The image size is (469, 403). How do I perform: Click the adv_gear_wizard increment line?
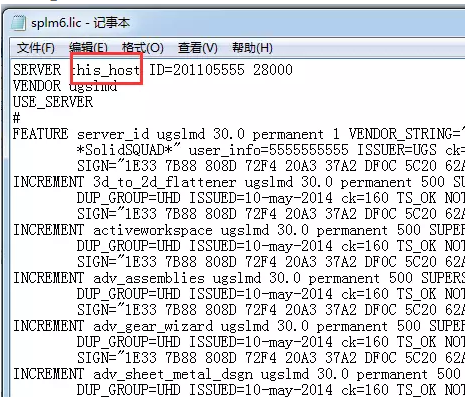point(239,326)
